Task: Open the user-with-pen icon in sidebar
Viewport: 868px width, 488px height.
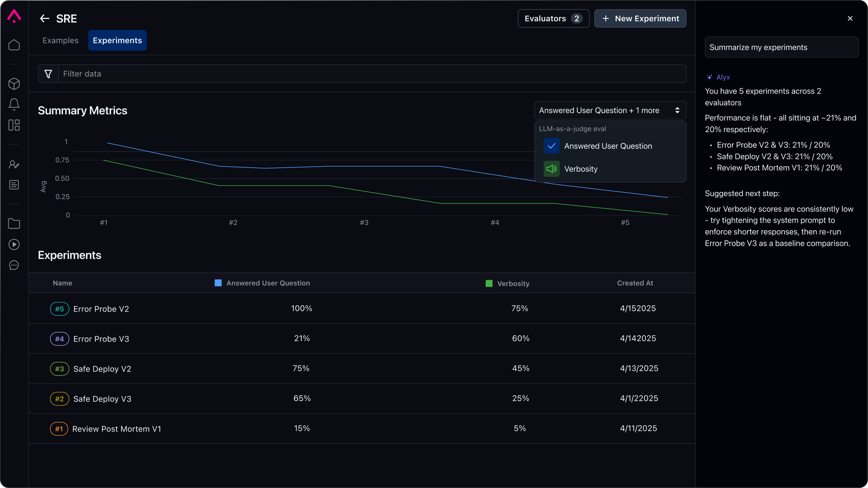Action: (14, 164)
